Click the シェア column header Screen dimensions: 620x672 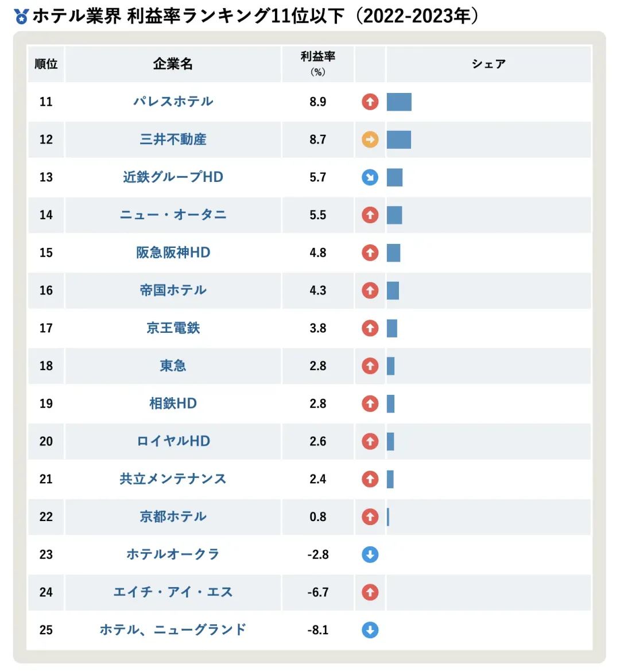click(x=489, y=64)
